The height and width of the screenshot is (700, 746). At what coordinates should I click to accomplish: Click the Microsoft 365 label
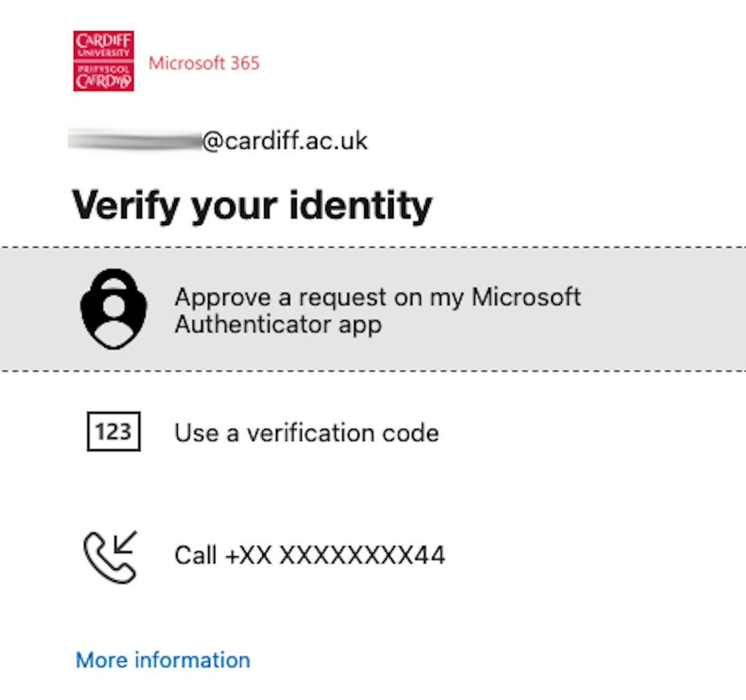(x=205, y=63)
